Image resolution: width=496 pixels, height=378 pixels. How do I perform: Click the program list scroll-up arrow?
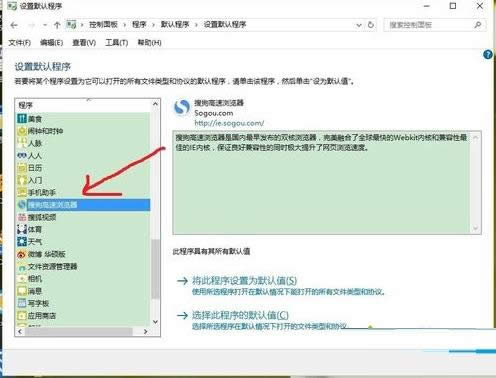point(155,104)
